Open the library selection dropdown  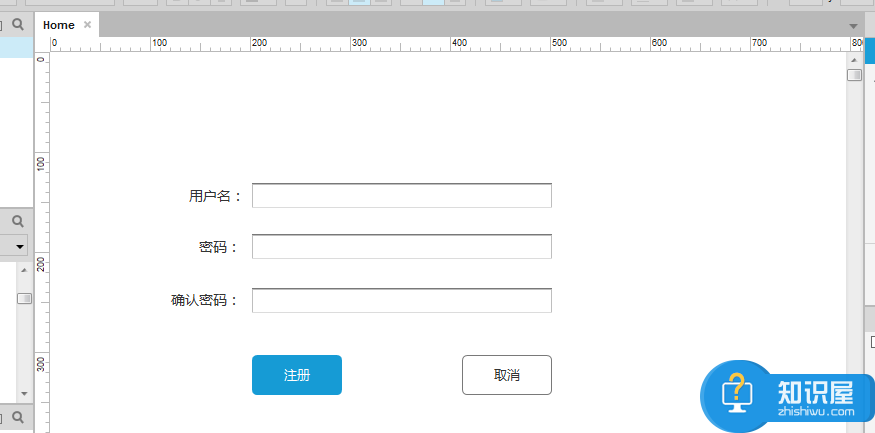(18, 246)
